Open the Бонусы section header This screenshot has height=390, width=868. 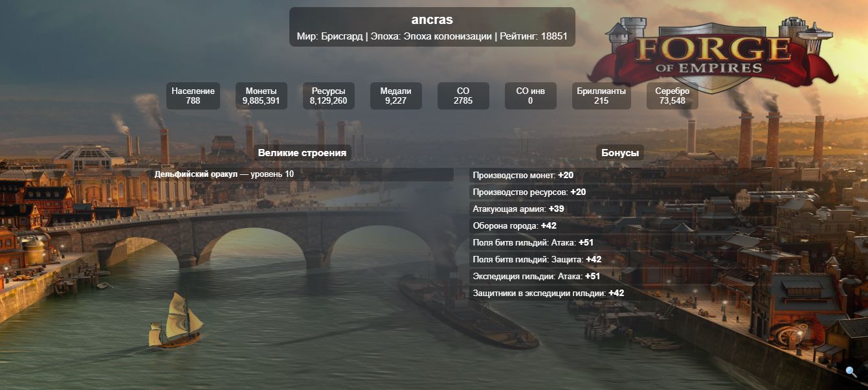[x=619, y=153]
